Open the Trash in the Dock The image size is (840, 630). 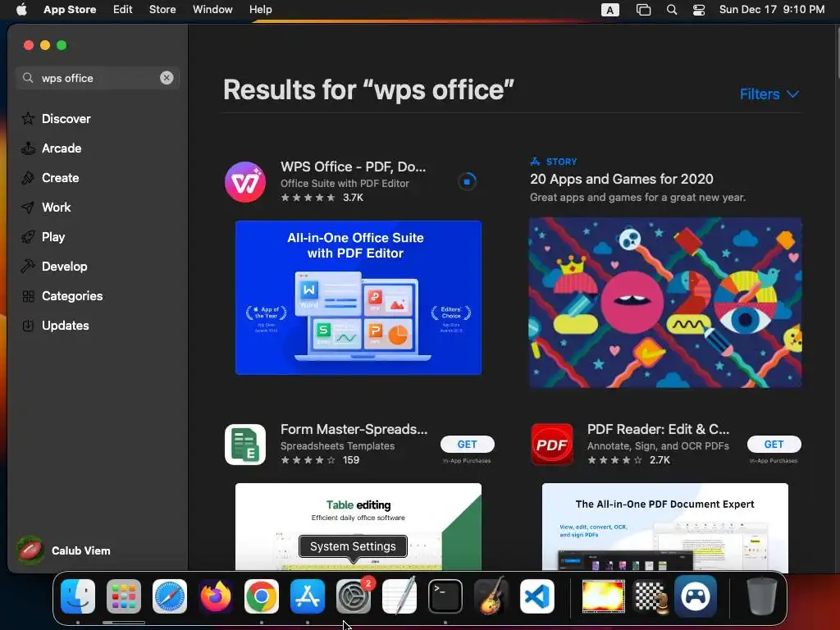pyautogui.click(x=762, y=596)
